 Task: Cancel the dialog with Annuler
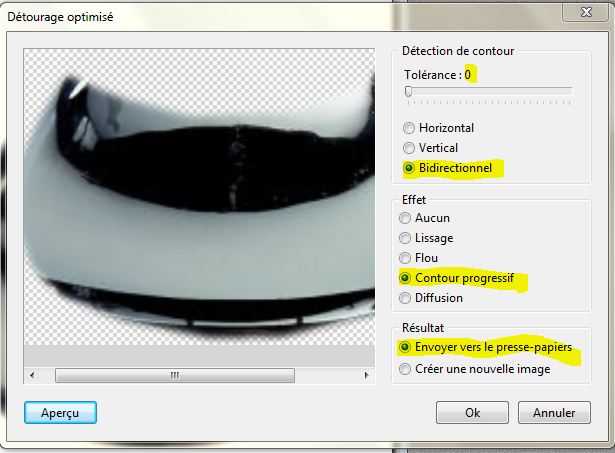[x=554, y=413]
